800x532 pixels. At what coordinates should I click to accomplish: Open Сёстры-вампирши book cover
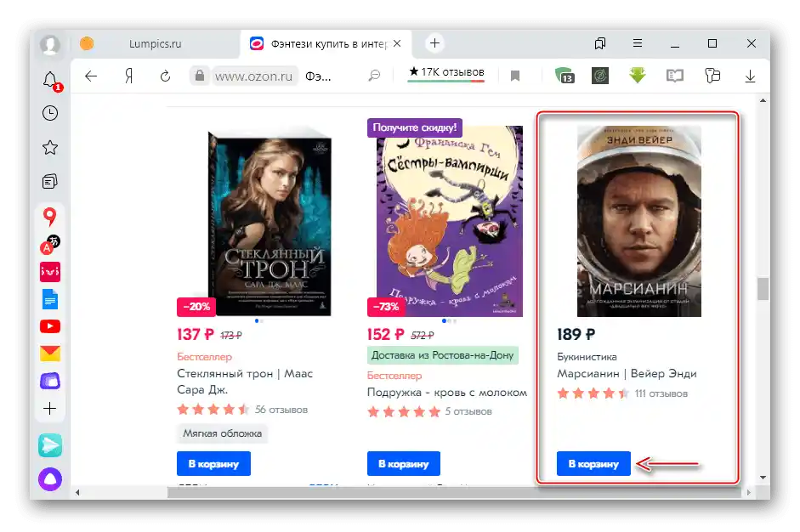point(450,221)
